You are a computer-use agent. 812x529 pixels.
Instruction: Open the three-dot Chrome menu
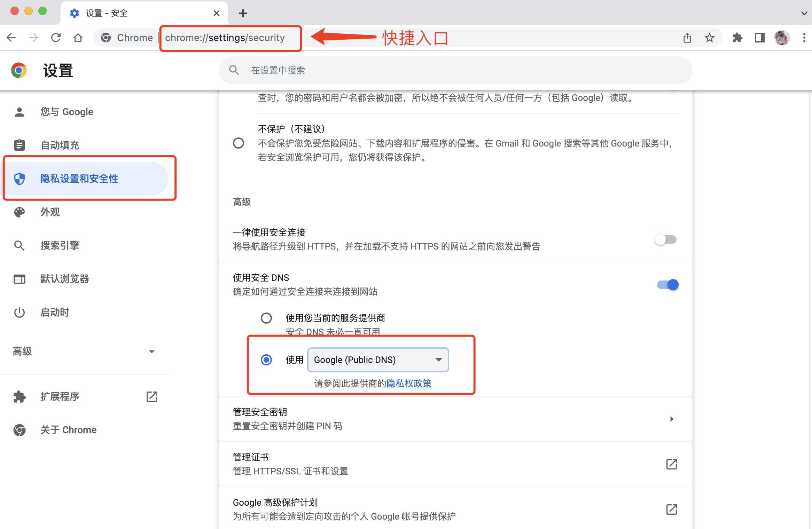(x=804, y=38)
